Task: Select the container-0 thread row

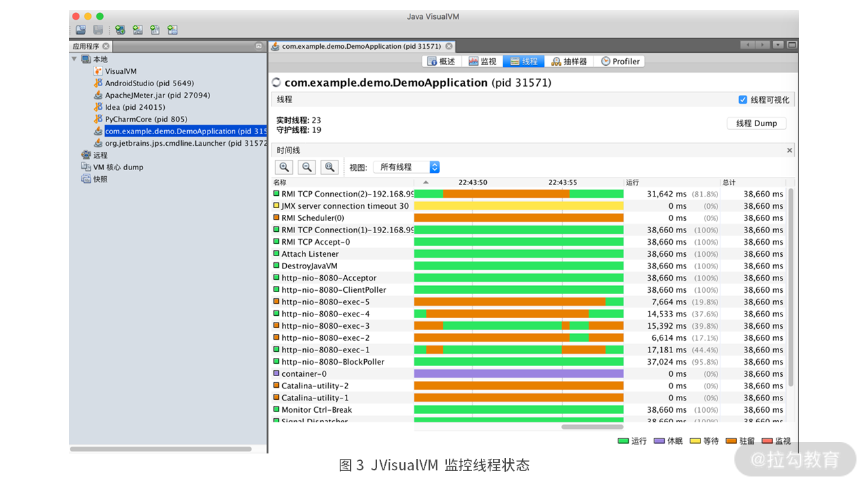Action: 529,373
